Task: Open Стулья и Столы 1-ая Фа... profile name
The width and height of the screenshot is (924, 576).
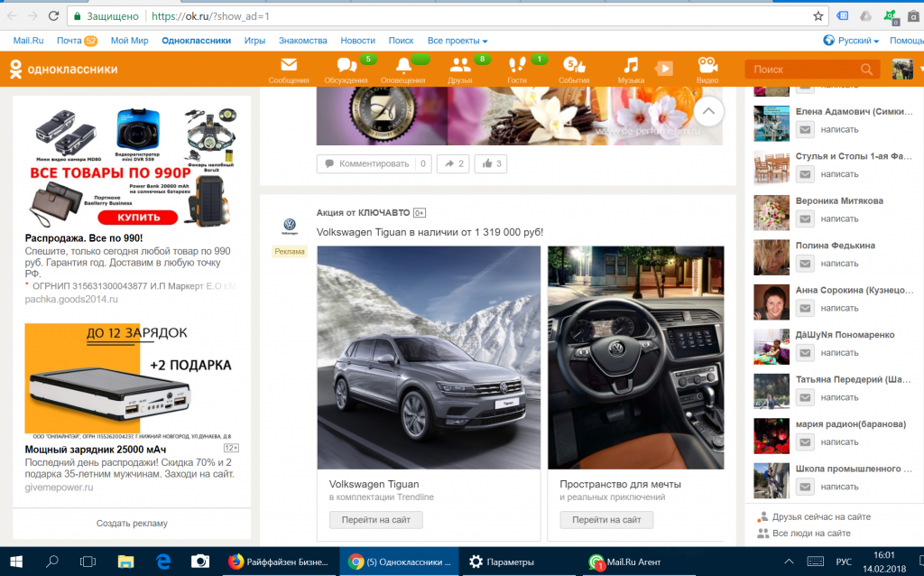Action: point(854,156)
